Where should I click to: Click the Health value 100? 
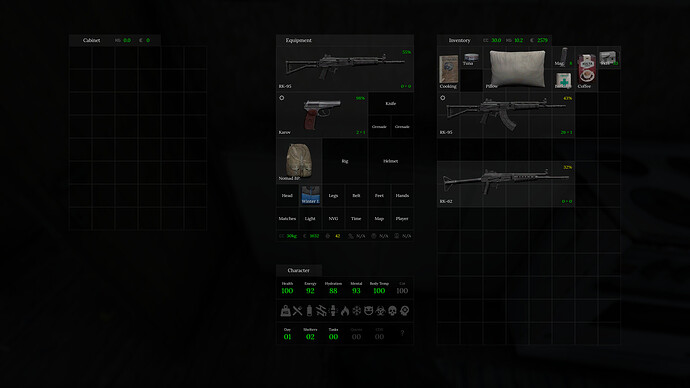click(x=287, y=291)
